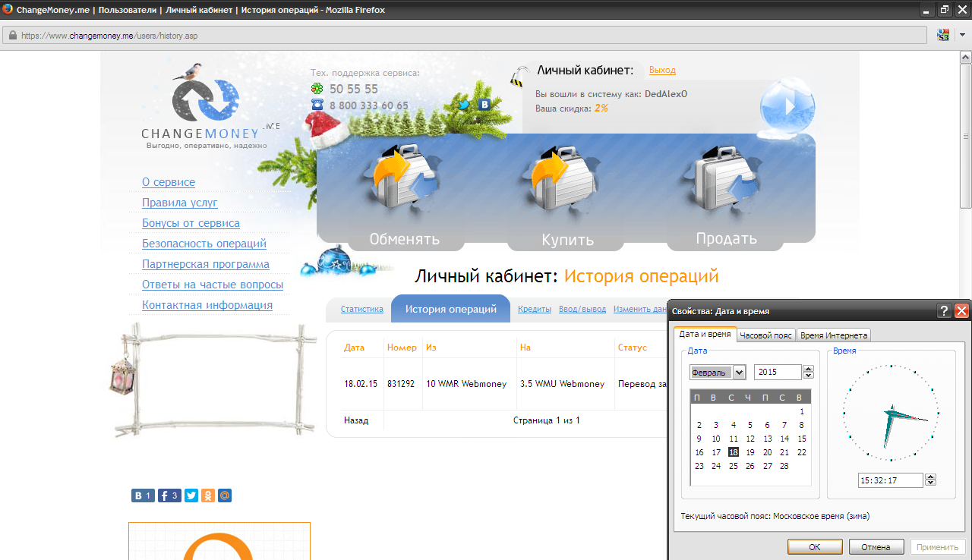Select day 25 in calendar
972x560 pixels.
pos(734,466)
